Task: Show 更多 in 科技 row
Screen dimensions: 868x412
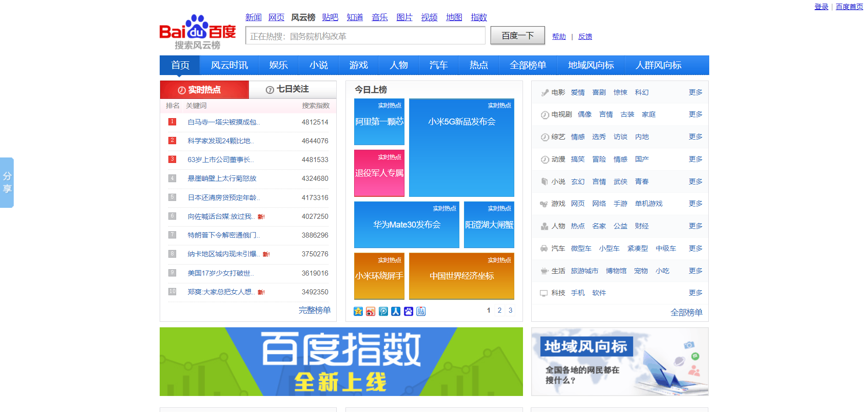Action: [x=695, y=293]
